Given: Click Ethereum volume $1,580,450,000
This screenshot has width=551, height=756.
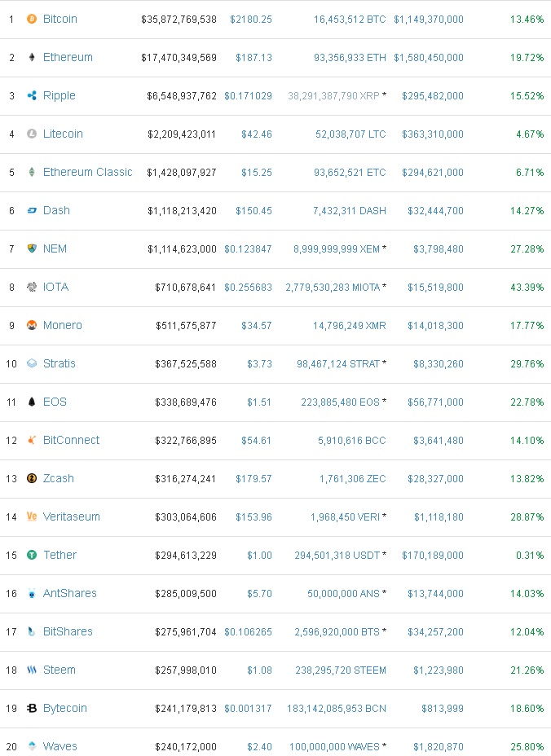Looking at the screenshot, I should (x=429, y=58).
